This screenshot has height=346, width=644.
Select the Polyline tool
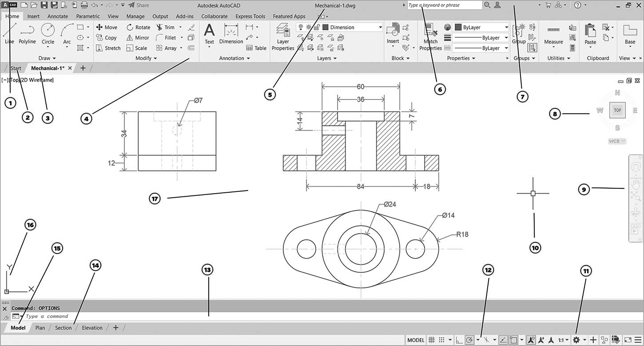coord(27,33)
